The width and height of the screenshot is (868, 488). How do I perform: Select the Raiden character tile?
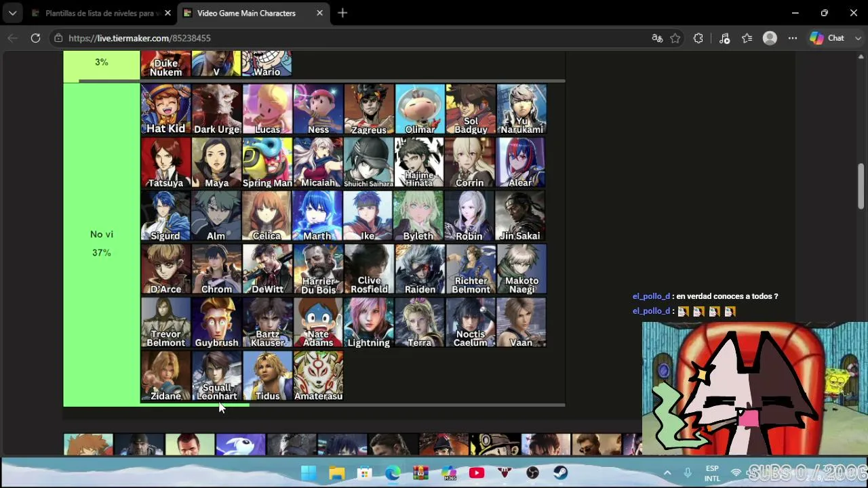click(420, 269)
